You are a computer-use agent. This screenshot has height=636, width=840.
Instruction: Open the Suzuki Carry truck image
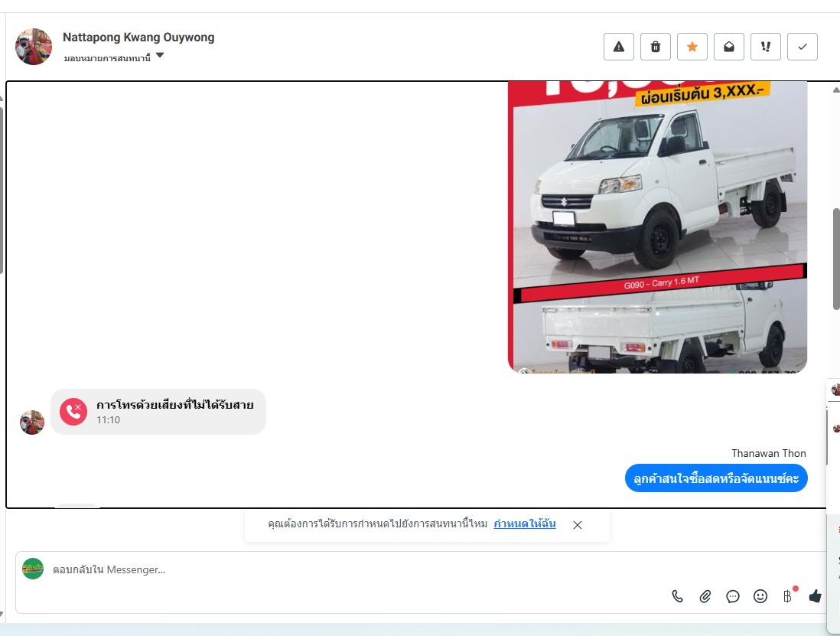[657, 227]
